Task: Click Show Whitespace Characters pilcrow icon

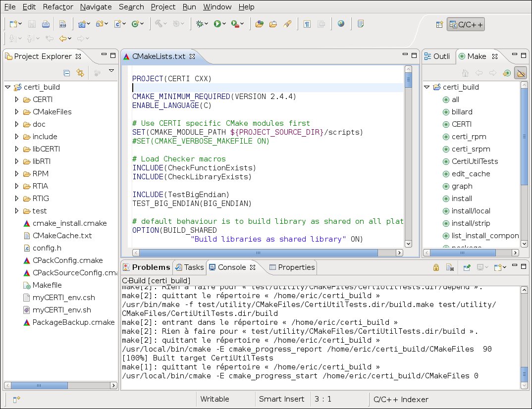Action: click(x=307, y=24)
